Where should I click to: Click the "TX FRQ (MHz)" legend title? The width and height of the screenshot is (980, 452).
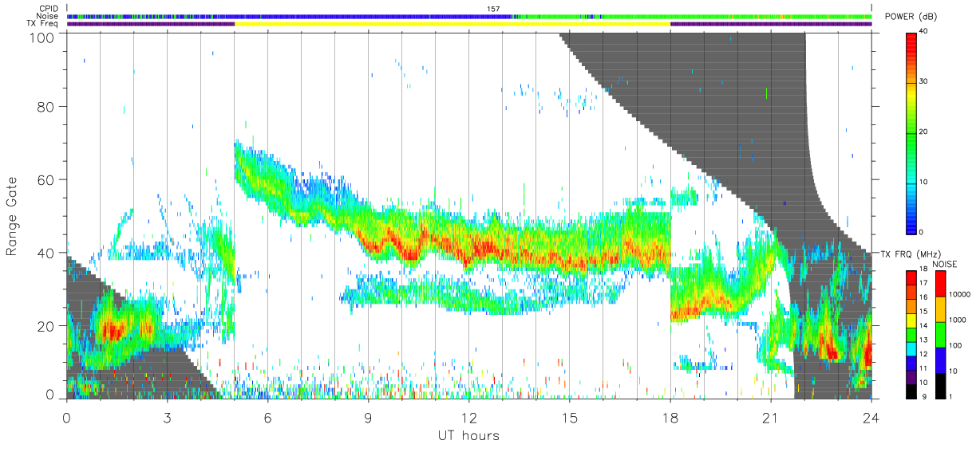click(x=911, y=254)
